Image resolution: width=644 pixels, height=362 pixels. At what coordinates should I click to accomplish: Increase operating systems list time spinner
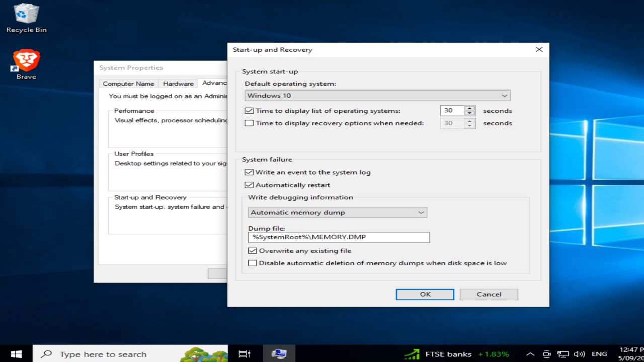coord(470,108)
